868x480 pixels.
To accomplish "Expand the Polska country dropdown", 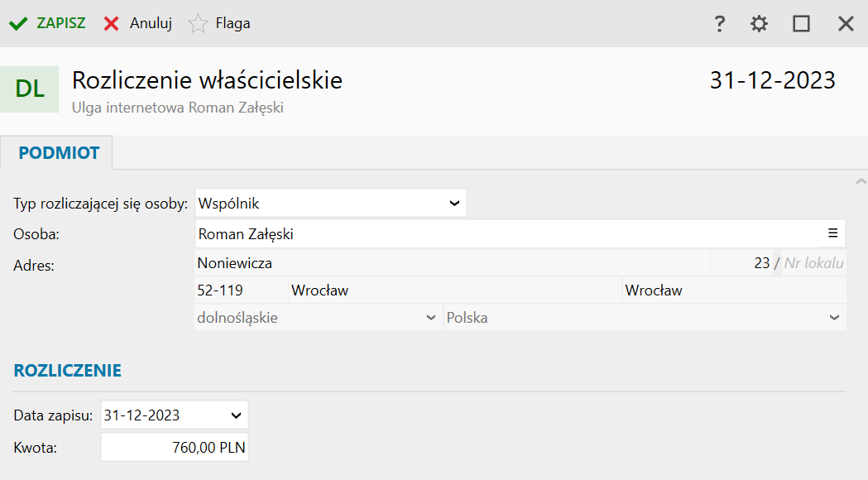I will point(834,318).
